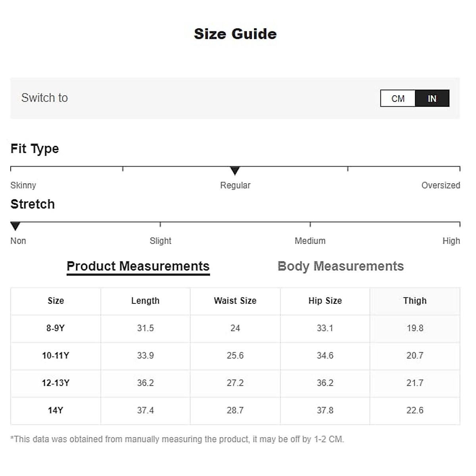Select the IN unit option

[432, 98]
